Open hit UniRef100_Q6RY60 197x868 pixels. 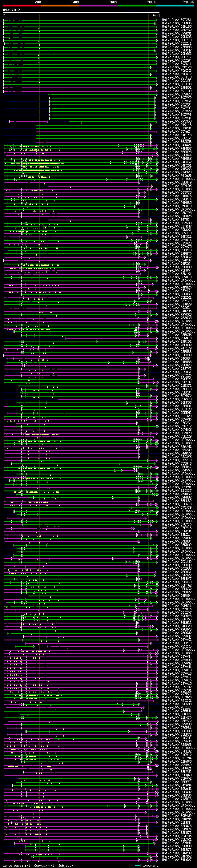[x=177, y=30]
